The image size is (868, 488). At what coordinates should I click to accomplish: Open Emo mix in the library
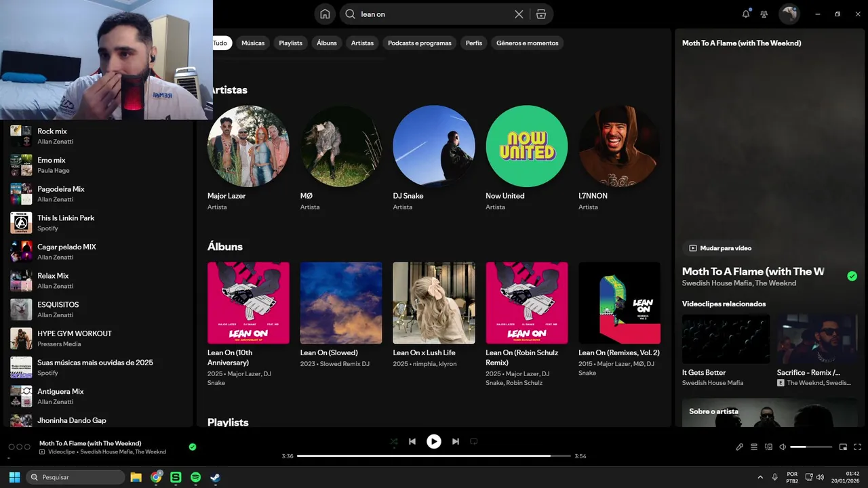tap(98, 165)
